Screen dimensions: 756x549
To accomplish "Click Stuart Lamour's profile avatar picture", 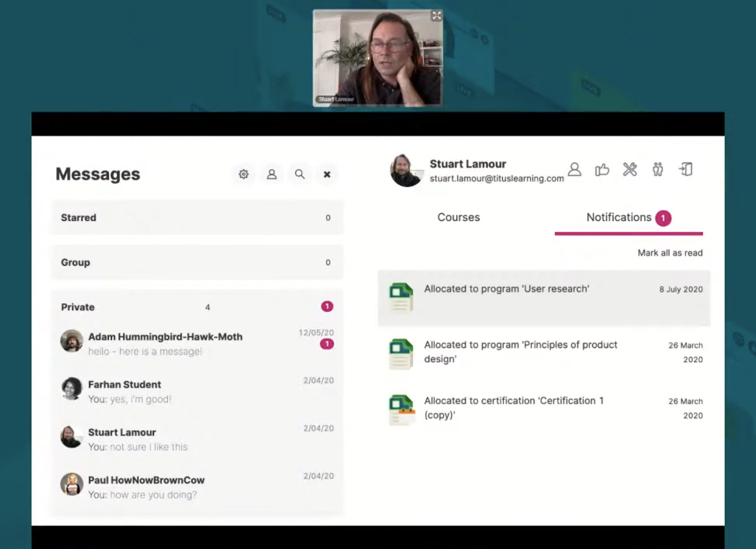I will click(x=406, y=170).
